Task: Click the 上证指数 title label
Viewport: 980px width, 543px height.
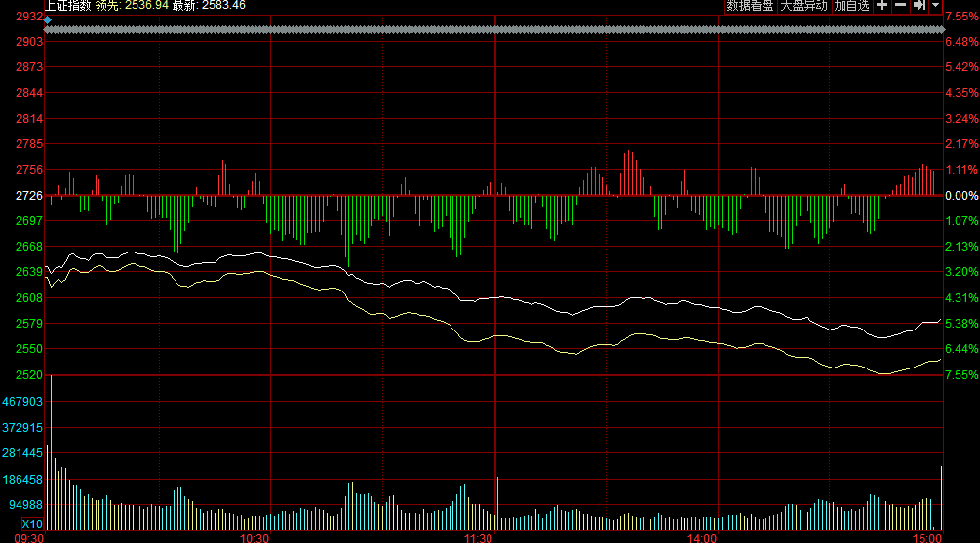Action: (67, 6)
